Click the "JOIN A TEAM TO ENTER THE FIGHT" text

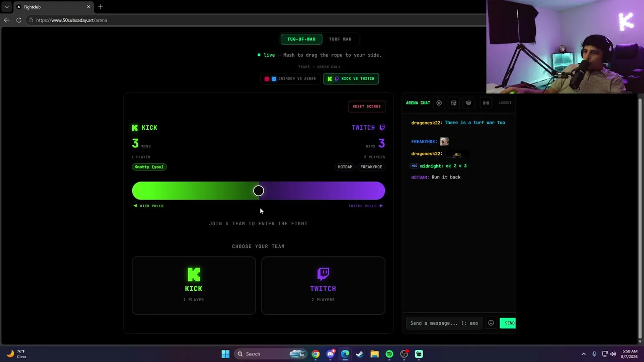(259, 224)
